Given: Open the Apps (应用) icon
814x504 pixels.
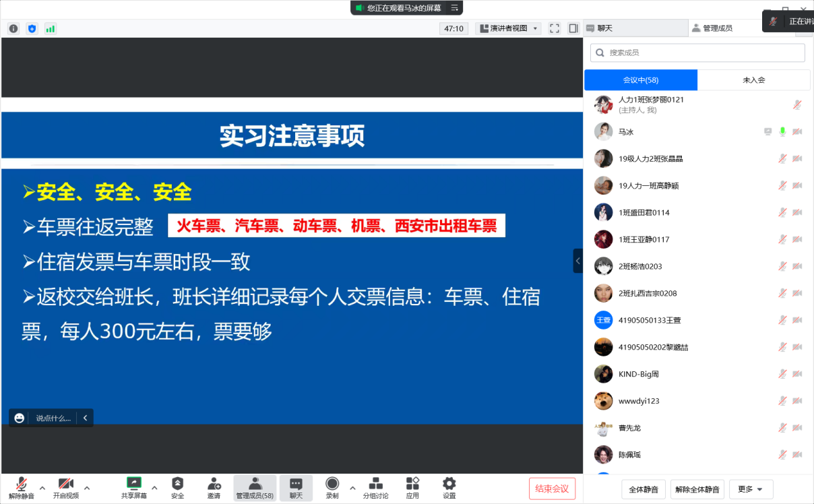Looking at the screenshot, I should point(412,487).
